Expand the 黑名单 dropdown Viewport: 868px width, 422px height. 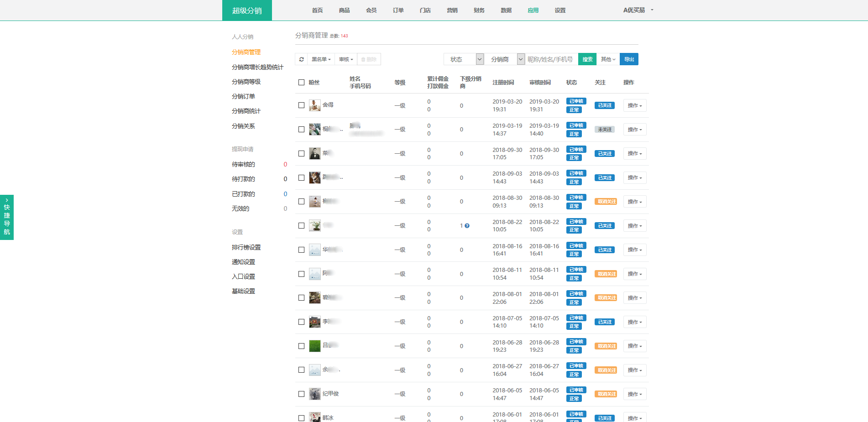(x=321, y=59)
